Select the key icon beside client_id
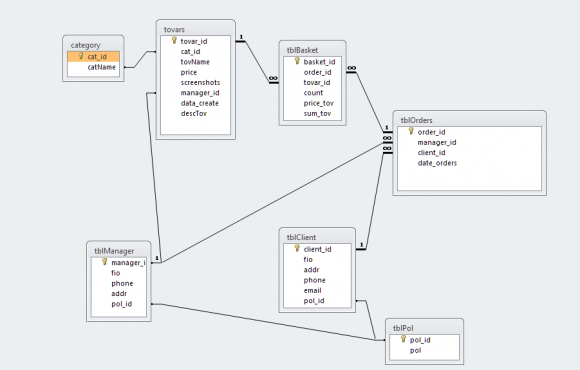This screenshot has height=370, width=580. point(297,248)
